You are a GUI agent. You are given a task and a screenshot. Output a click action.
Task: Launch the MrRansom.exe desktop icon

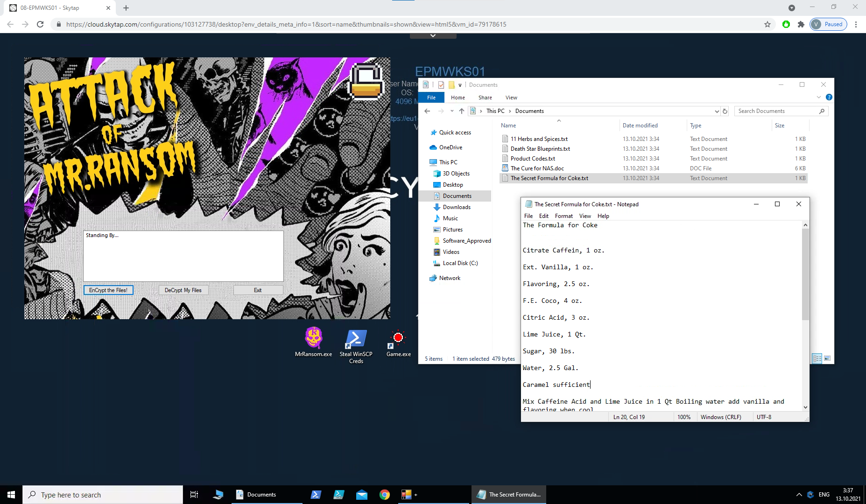(314, 342)
